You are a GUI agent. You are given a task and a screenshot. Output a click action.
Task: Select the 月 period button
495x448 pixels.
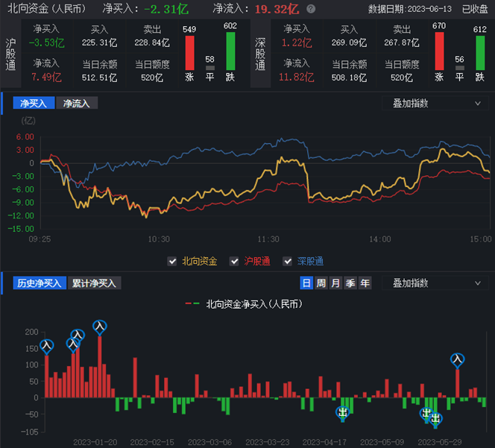click(335, 283)
